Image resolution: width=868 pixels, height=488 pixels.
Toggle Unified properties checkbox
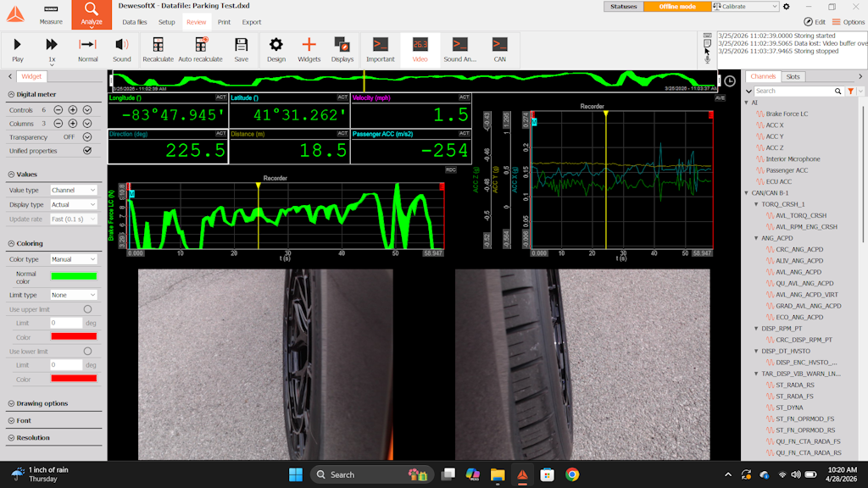point(87,151)
